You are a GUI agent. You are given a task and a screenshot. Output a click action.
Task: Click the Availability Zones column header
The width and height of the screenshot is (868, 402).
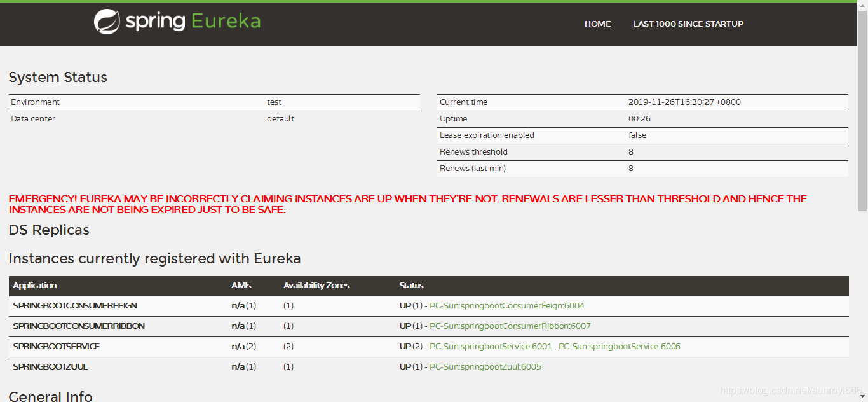point(316,286)
